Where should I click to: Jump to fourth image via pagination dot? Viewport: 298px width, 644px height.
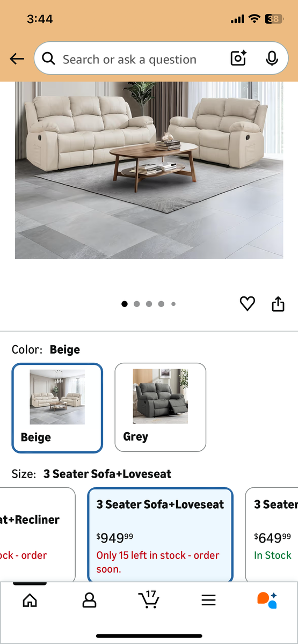161,304
